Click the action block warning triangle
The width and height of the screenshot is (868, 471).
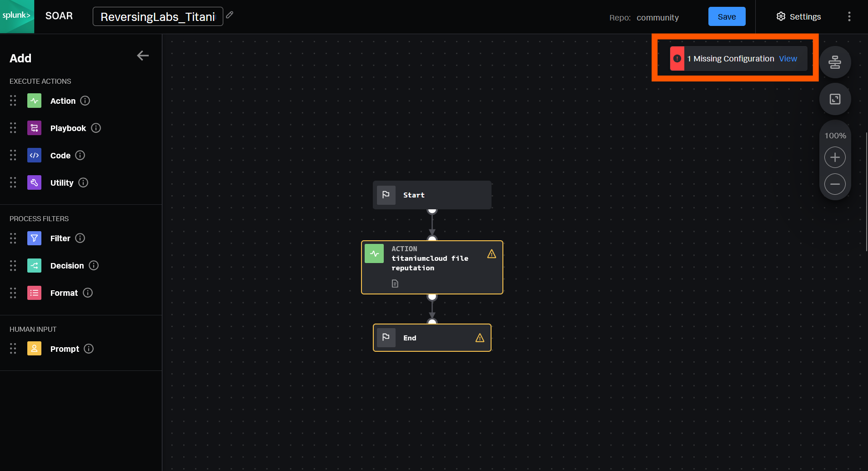(x=492, y=254)
